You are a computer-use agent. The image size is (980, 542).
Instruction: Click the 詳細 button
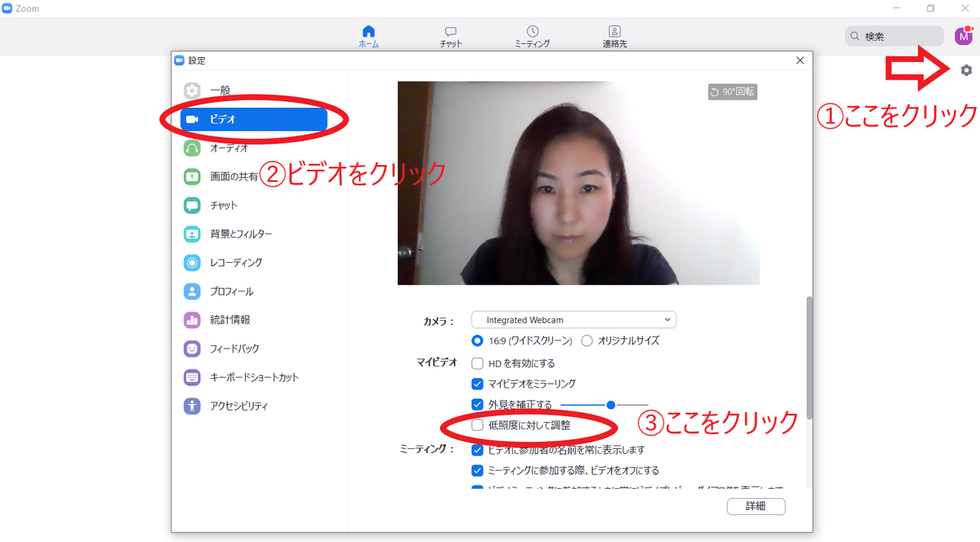pyautogui.click(x=755, y=506)
